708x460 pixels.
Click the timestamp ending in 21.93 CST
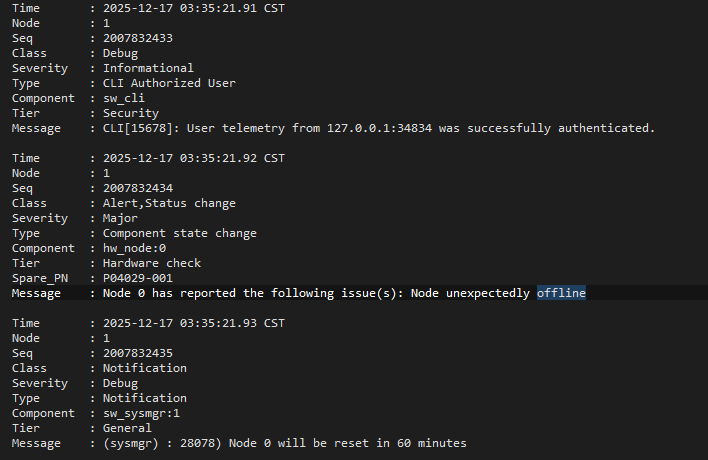194,323
